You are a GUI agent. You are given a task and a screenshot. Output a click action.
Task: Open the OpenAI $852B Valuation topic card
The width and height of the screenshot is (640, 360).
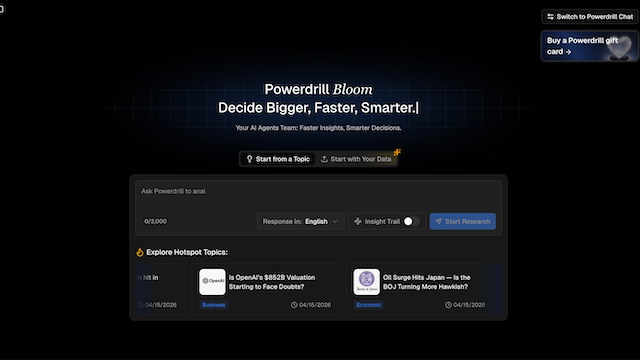point(265,289)
